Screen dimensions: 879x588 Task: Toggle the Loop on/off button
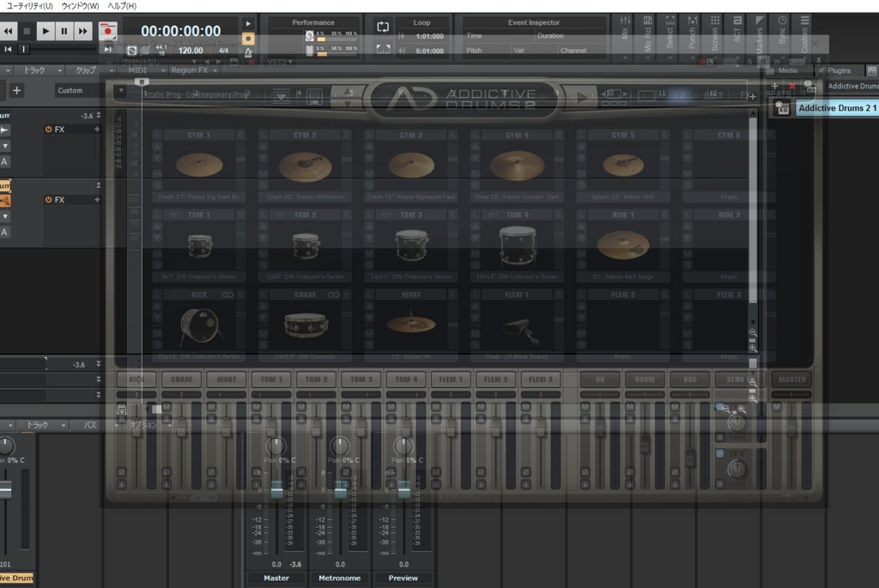click(x=383, y=27)
